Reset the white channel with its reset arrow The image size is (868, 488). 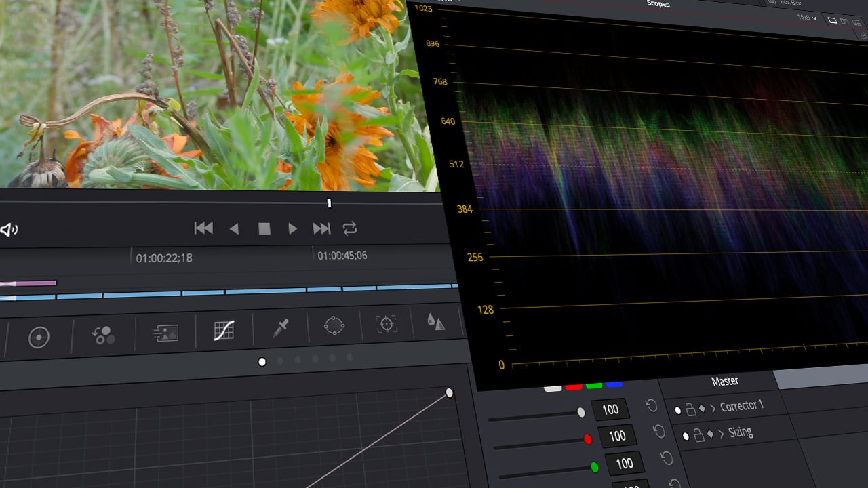point(651,404)
